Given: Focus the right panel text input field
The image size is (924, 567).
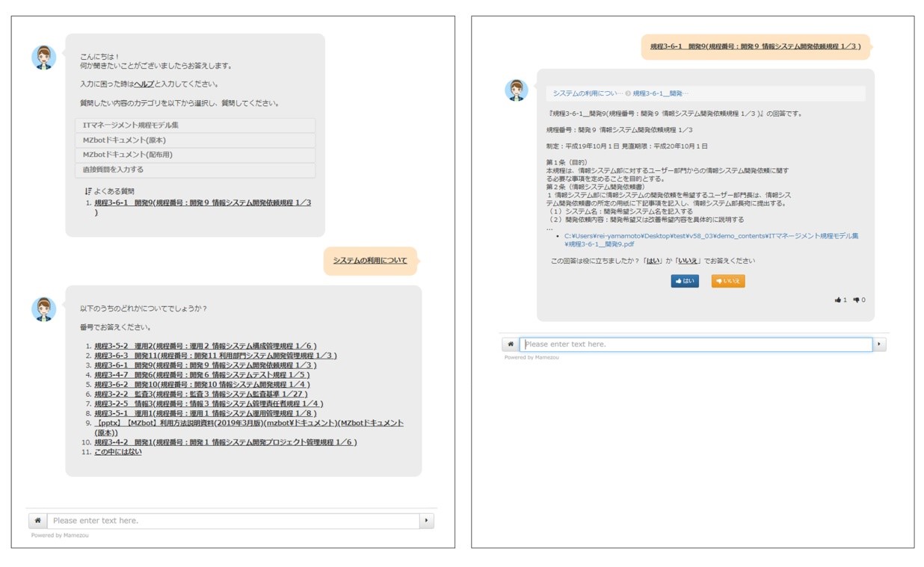Looking at the screenshot, I should click(x=696, y=344).
